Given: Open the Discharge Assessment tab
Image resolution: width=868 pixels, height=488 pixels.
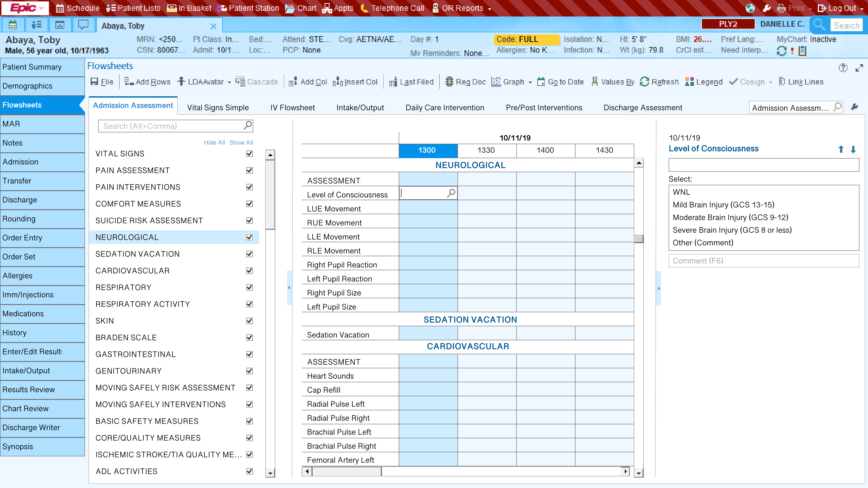Looking at the screenshot, I should (x=643, y=108).
